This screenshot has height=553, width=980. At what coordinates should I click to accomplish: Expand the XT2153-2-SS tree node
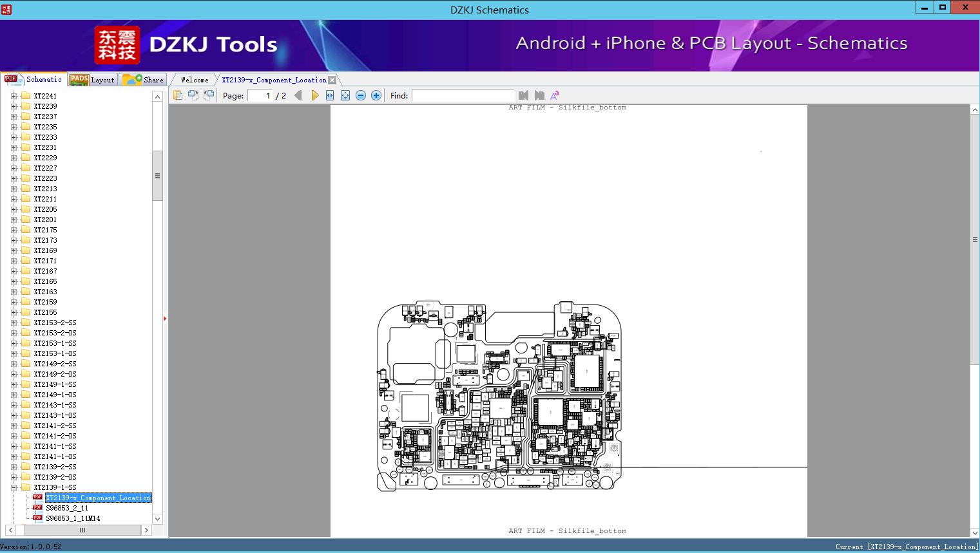(14, 323)
